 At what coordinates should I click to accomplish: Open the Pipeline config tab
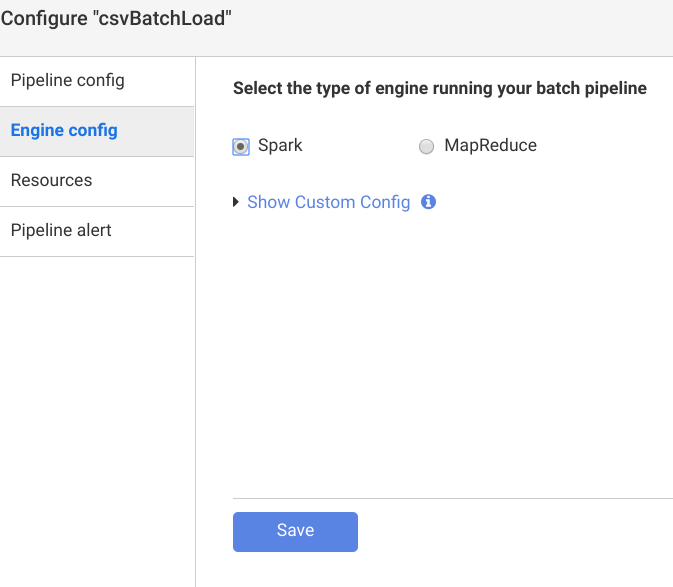point(67,80)
